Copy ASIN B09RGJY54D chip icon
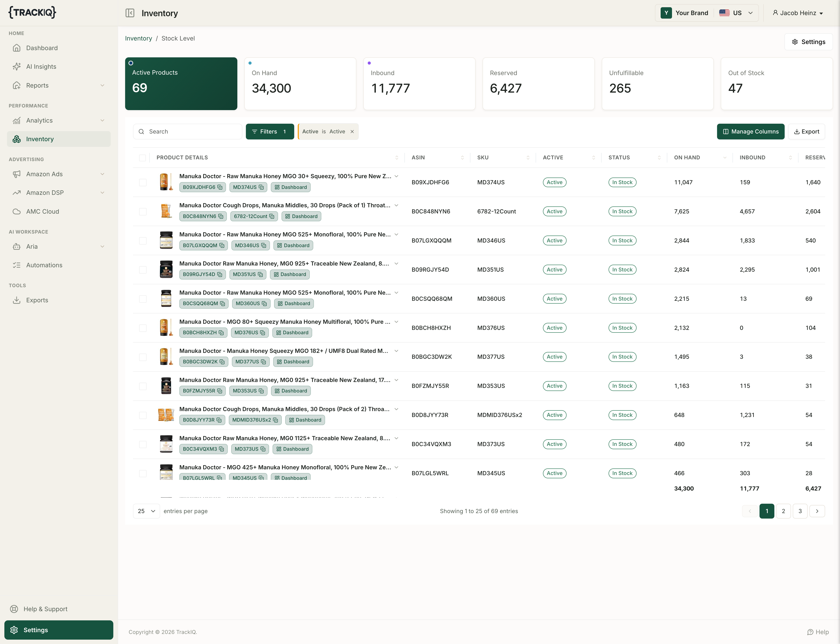The image size is (840, 644). coord(219,274)
